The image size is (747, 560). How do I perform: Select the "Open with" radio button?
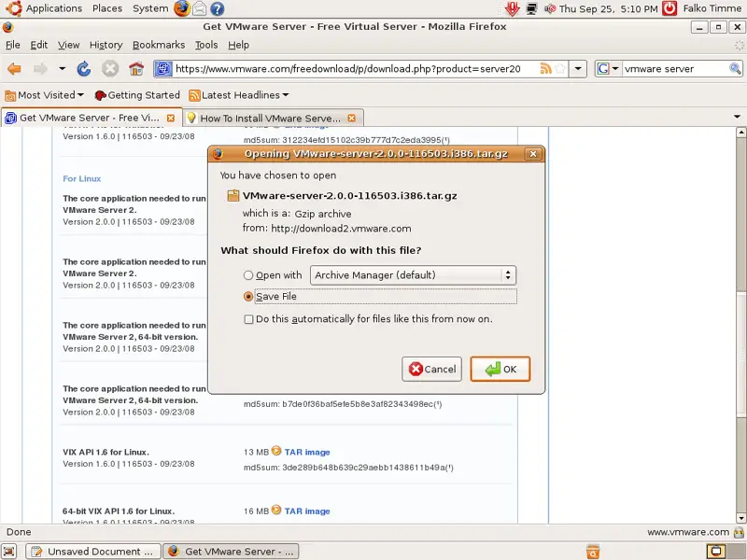coord(248,275)
